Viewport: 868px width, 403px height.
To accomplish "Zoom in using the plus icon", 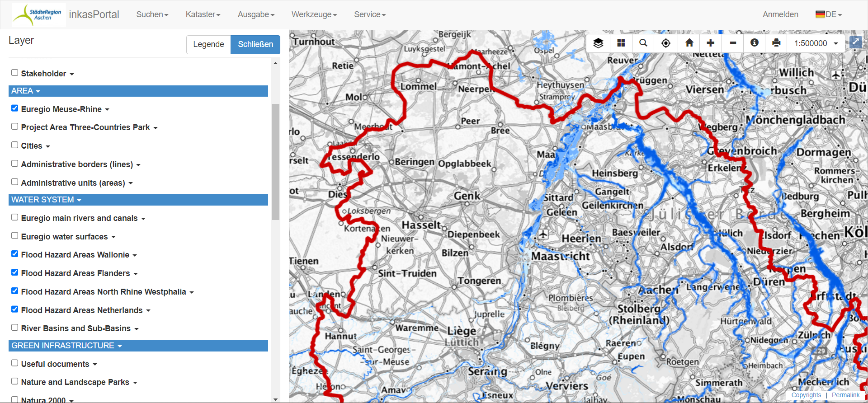I will [x=710, y=43].
